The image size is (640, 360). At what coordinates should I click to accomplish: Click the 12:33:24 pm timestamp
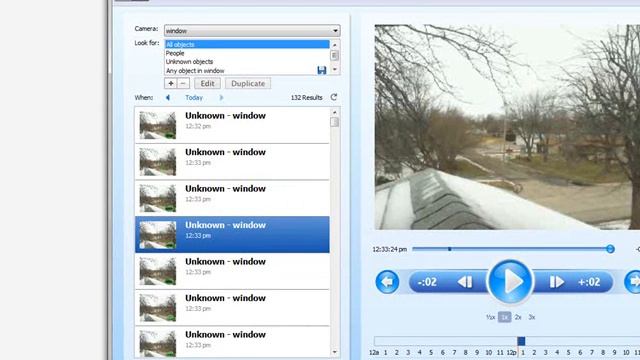coord(389,249)
